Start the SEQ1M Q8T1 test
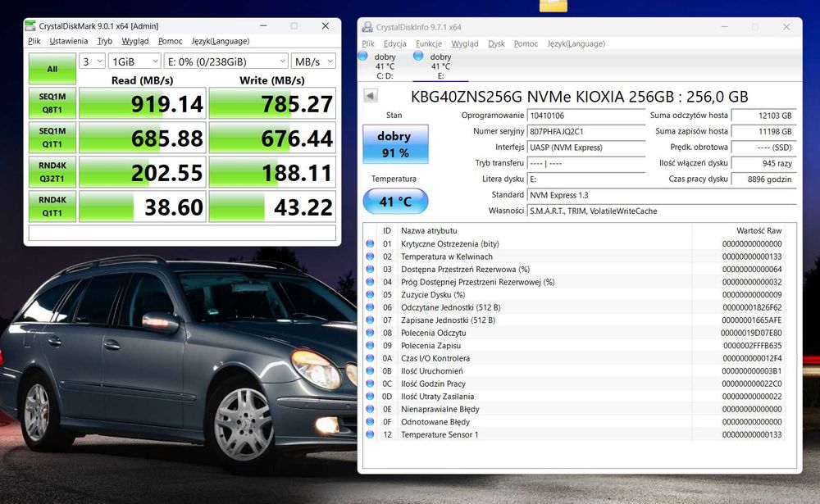Viewport: 820px width, 504px height. tap(52, 103)
